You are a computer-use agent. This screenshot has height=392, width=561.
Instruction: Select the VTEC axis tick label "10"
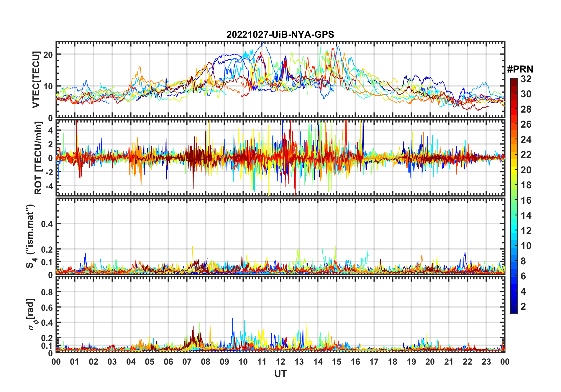(x=48, y=86)
